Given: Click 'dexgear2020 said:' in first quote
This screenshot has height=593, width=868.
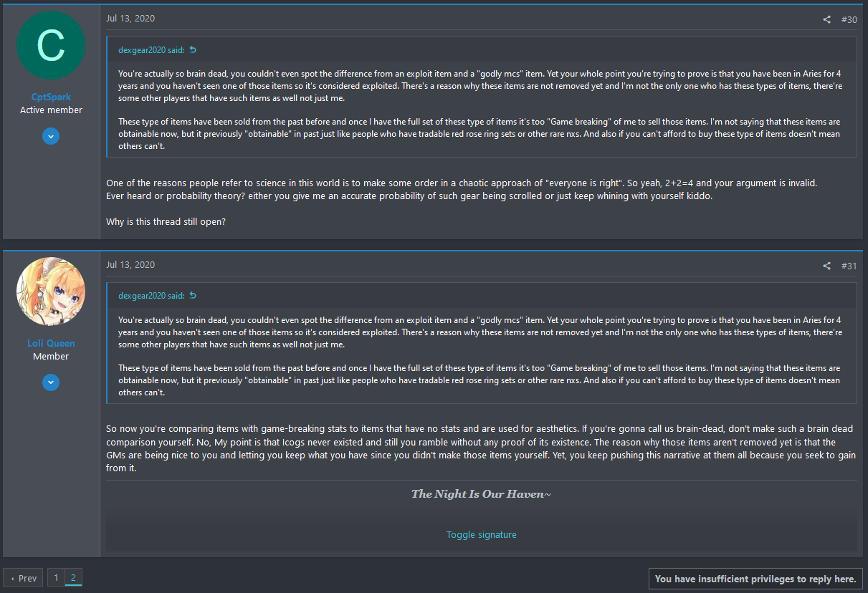Looking at the screenshot, I should [x=152, y=49].
